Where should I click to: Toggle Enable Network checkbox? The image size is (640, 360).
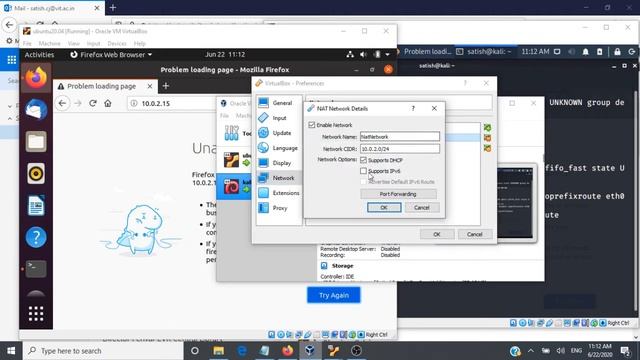coord(312,125)
